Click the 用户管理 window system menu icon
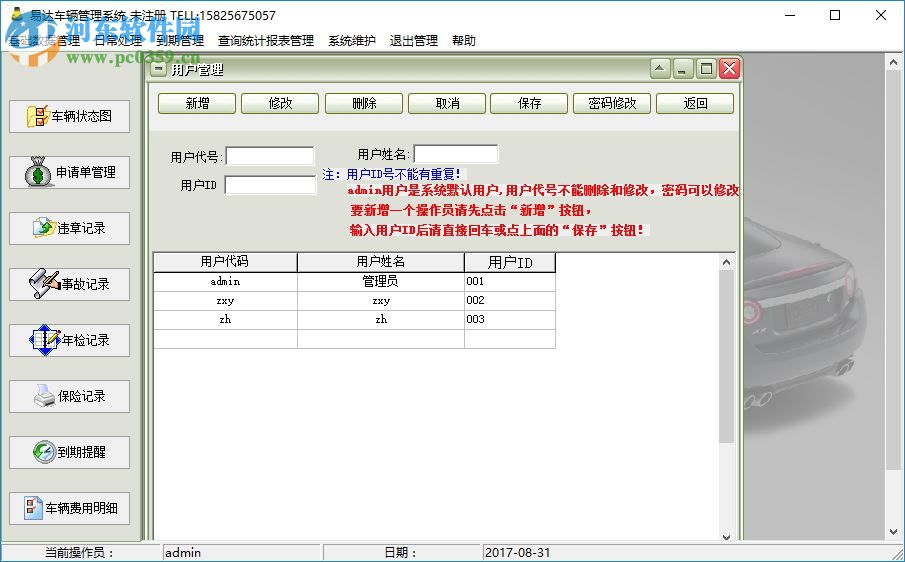 click(158, 69)
